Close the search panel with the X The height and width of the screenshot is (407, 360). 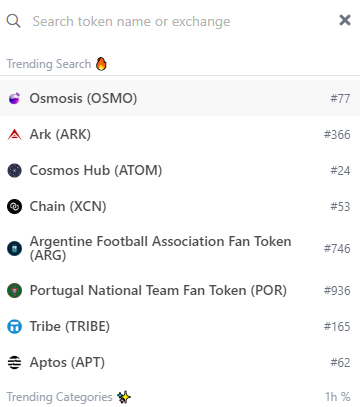(345, 20)
